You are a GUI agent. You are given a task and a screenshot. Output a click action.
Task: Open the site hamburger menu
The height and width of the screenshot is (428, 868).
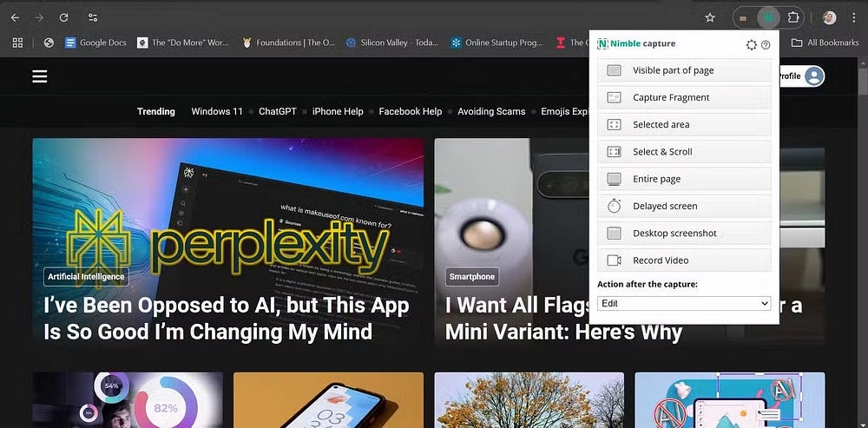[x=39, y=76]
